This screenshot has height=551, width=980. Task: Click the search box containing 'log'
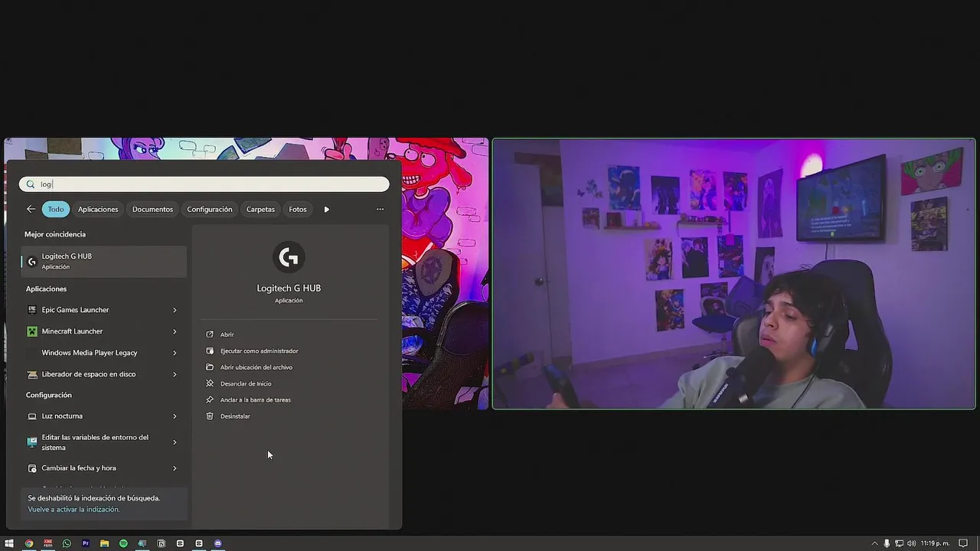tap(204, 184)
